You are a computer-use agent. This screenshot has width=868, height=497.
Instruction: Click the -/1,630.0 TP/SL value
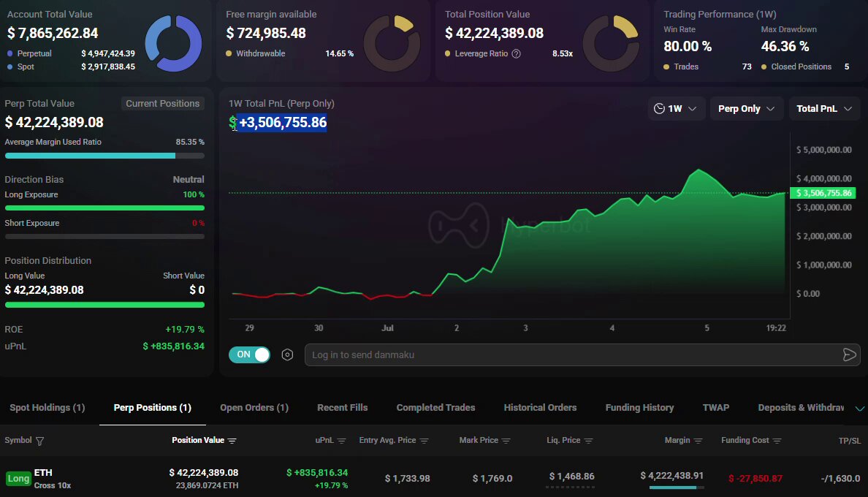pyautogui.click(x=840, y=478)
